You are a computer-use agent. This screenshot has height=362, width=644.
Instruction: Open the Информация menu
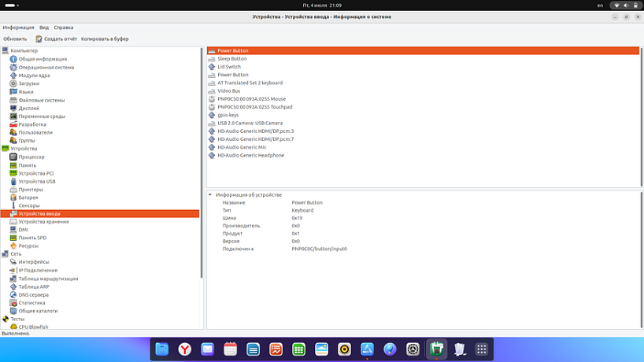click(18, 28)
